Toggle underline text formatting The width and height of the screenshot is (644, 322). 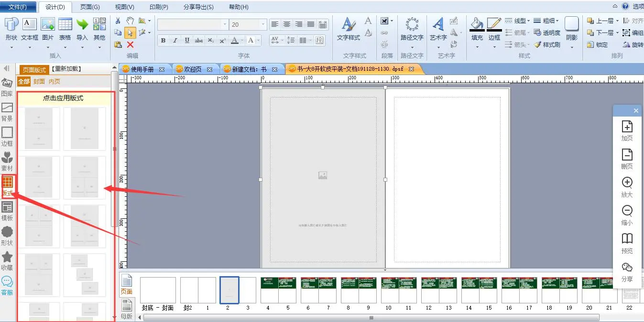187,41
